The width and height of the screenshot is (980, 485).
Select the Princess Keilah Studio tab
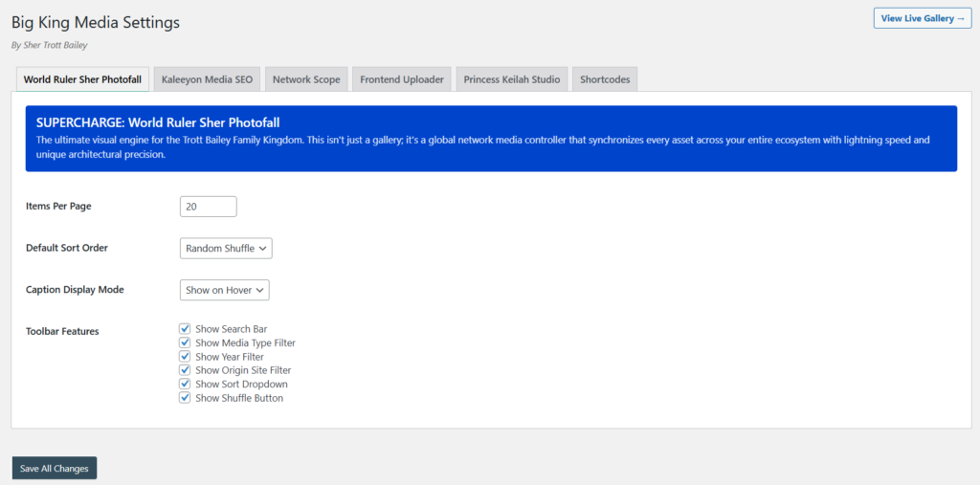coord(512,79)
